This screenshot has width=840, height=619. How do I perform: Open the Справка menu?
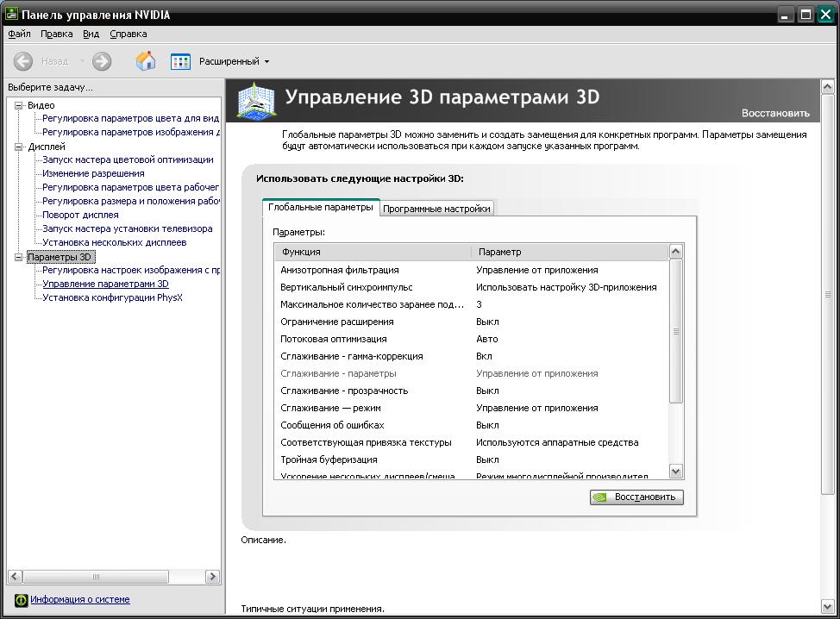129,34
